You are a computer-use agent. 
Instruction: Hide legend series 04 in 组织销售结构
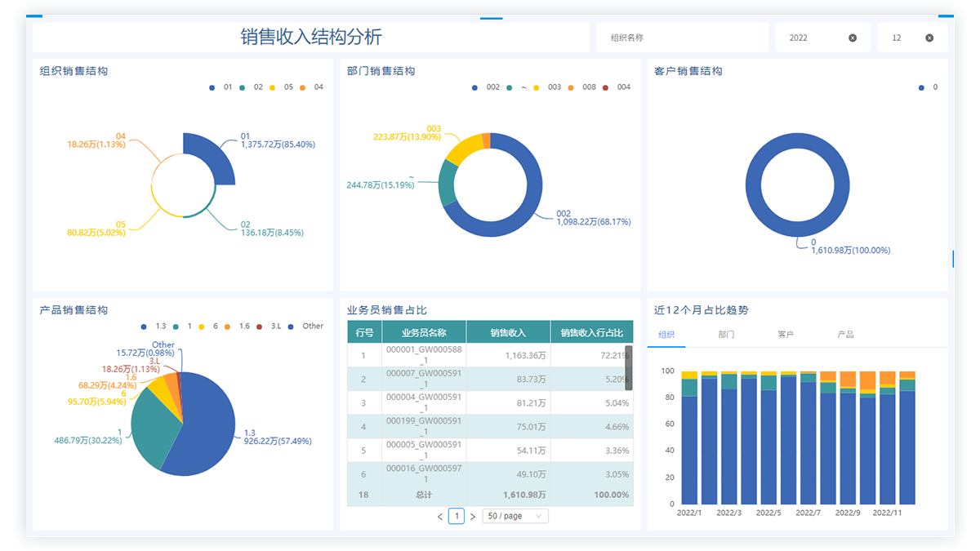[x=311, y=87]
